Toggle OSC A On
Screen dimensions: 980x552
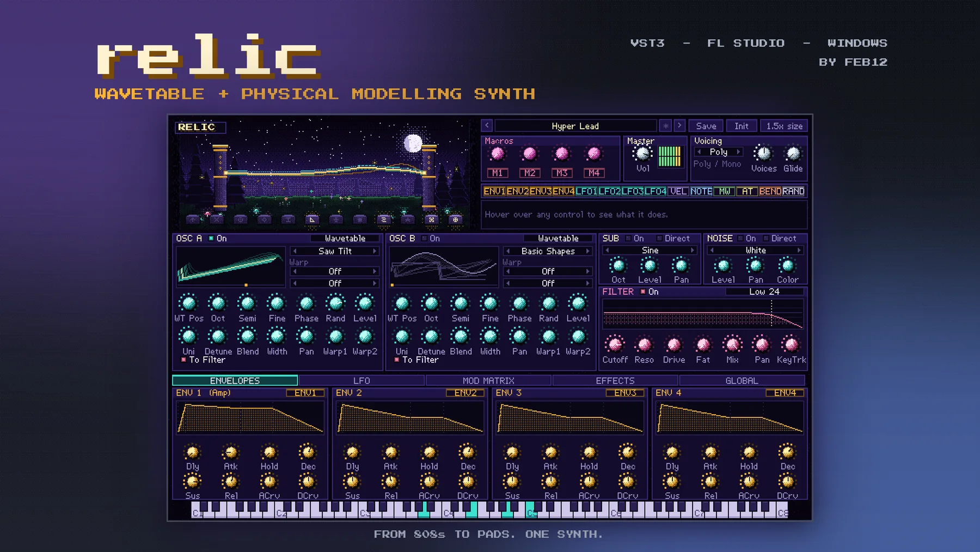(211, 238)
